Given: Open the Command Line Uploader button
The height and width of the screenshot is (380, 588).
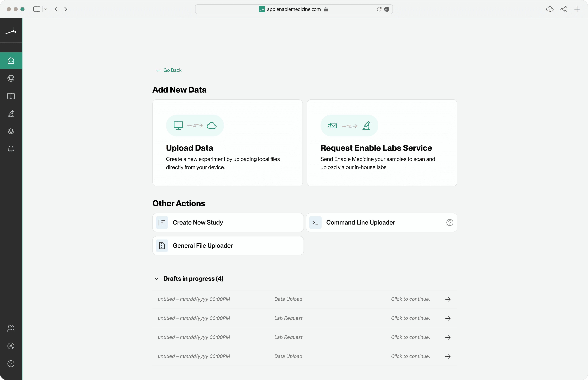Looking at the screenshot, I should point(381,222).
